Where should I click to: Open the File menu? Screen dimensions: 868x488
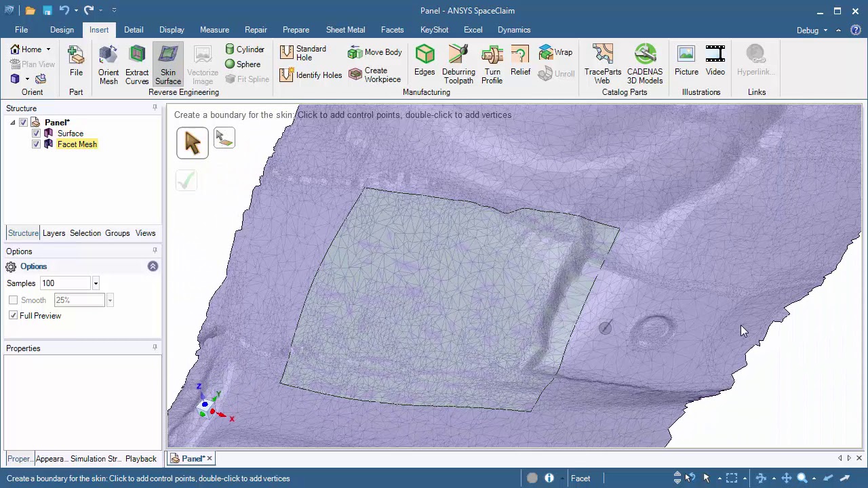click(21, 30)
